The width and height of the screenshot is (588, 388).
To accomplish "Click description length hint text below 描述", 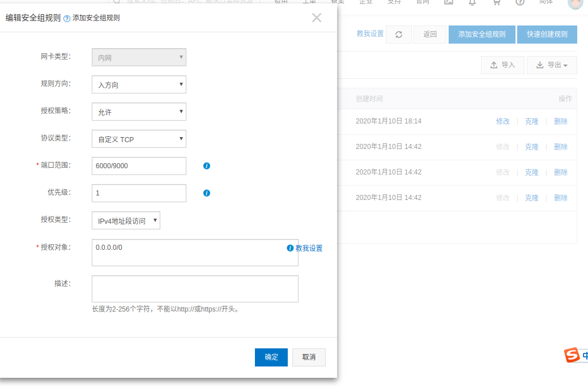I will (x=166, y=309).
